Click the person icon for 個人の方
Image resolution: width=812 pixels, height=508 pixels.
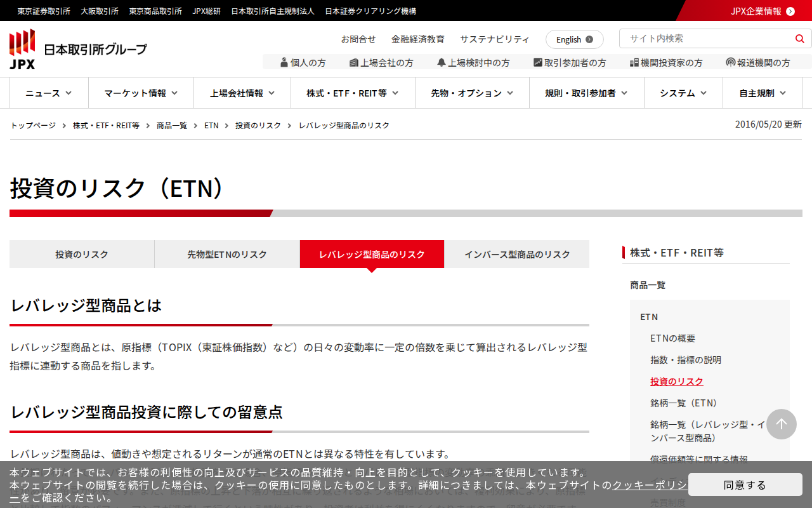point(284,62)
